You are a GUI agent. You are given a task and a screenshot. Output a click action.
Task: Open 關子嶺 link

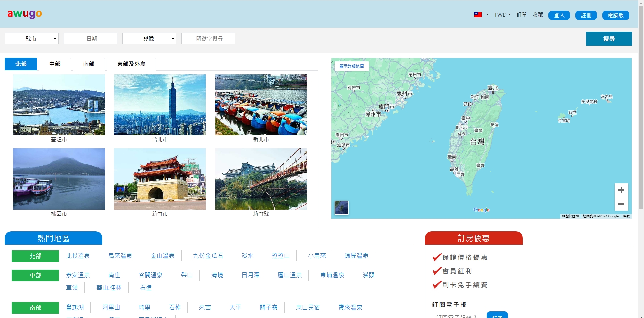coord(269,308)
